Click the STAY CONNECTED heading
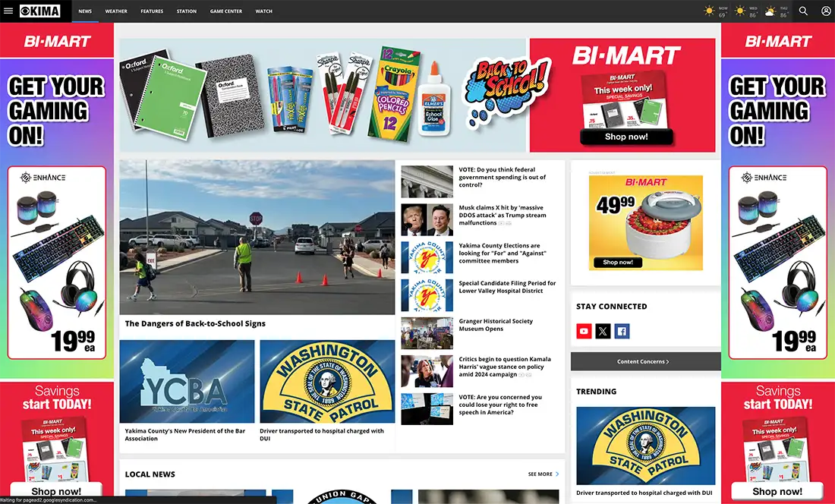The image size is (835, 504). click(x=611, y=307)
